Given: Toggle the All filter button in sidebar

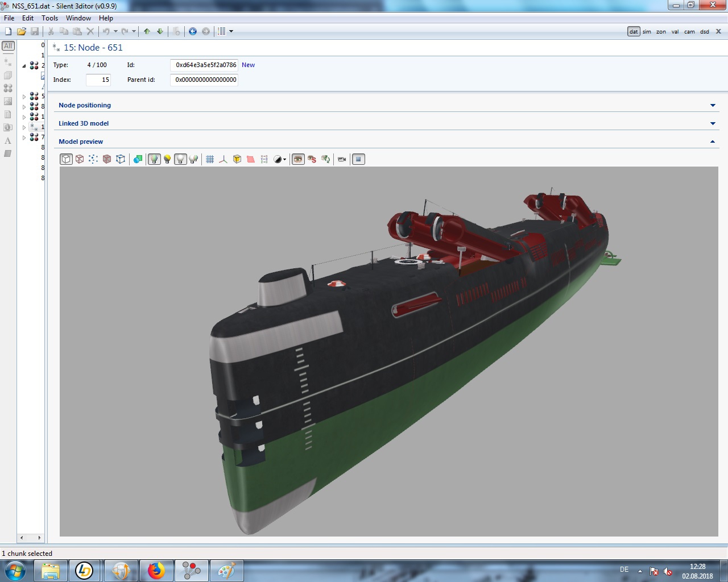Looking at the screenshot, I should pyautogui.click(x=8, y=46).
